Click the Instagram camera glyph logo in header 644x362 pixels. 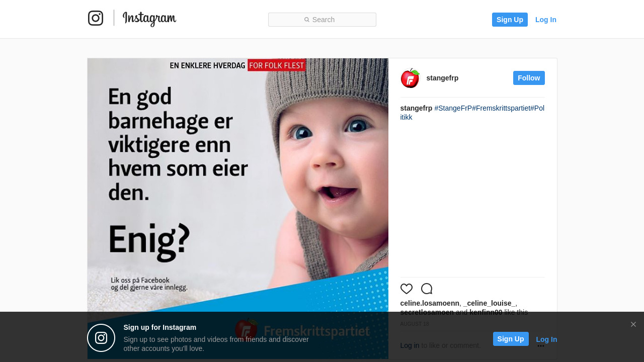pyautogui.click(x=96, y=18)
